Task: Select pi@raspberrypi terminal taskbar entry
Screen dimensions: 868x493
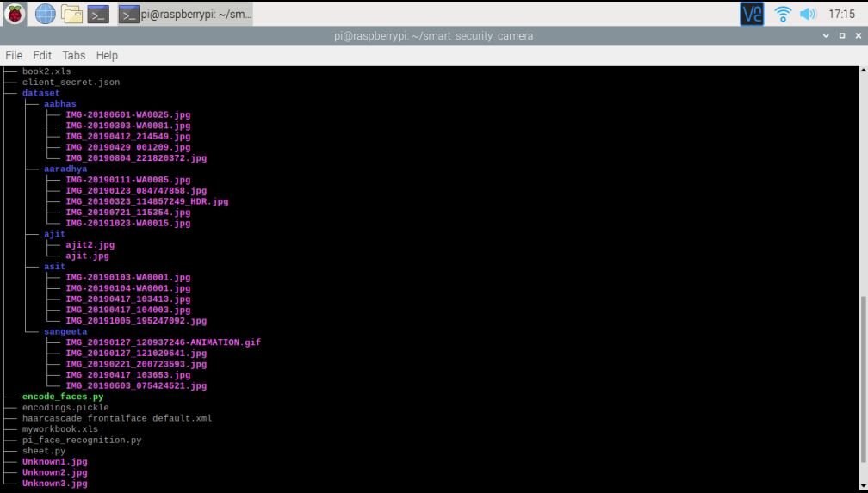Action: (x=185, y=15)
